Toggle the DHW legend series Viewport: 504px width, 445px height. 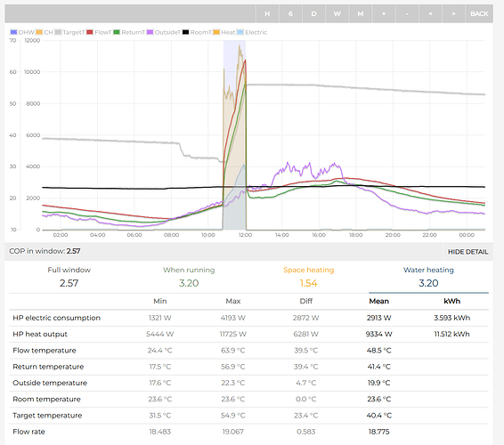[x=22, y=32]
